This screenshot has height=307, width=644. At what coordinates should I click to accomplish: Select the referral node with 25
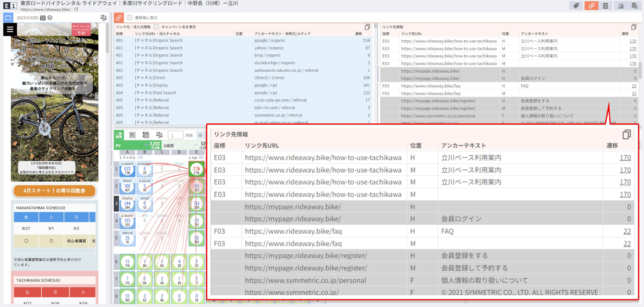(x=128, y=239)
